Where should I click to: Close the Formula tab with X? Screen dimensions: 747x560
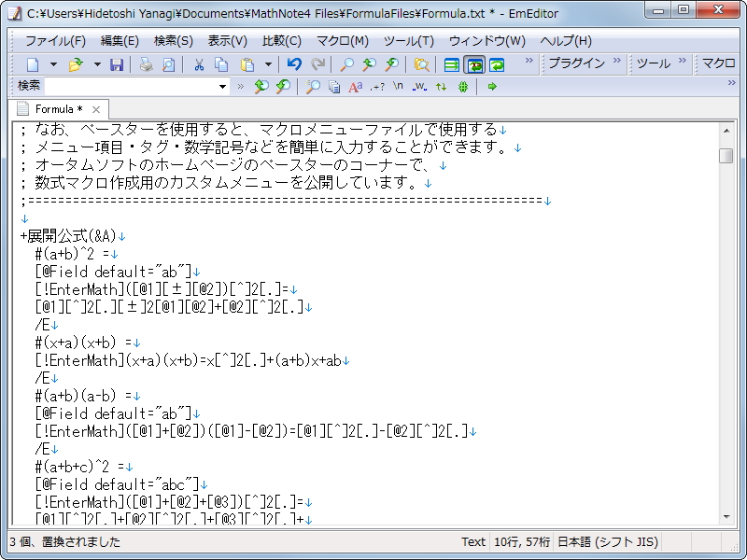96,109
